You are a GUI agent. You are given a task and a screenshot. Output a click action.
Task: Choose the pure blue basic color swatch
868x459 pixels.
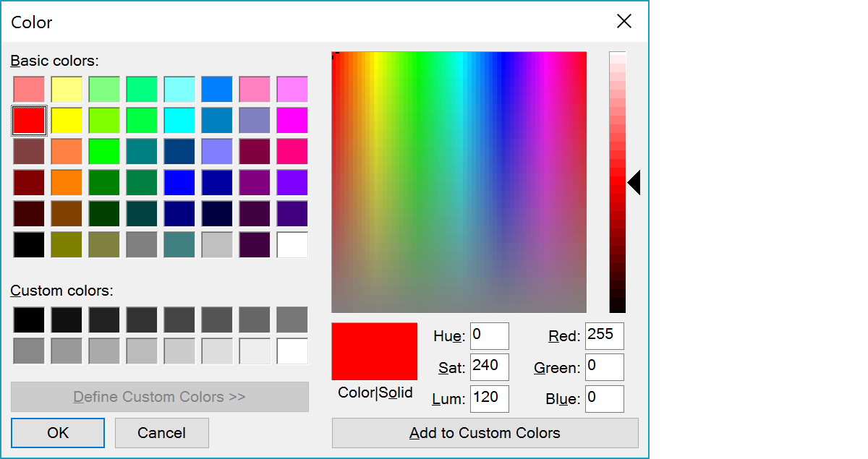[x=179, y=183]
